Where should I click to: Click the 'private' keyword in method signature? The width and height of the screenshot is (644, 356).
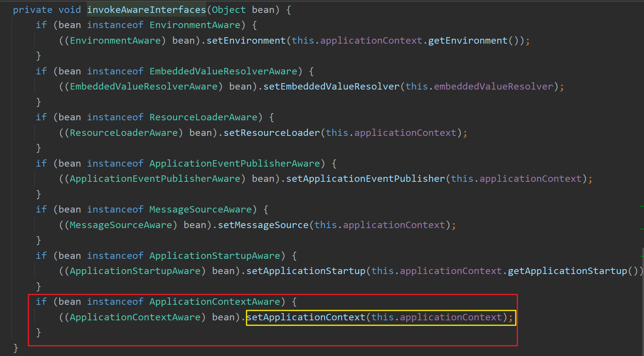click(33, 10)
